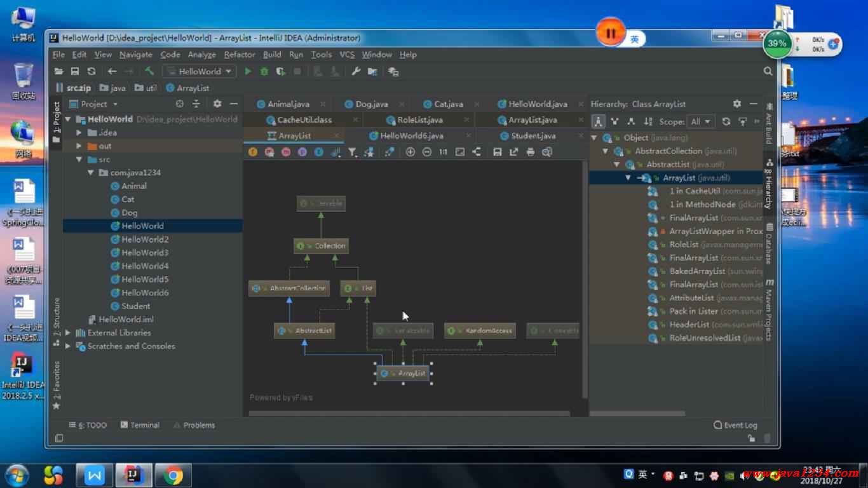Click the Back navigation arrow
868x488 pixels.
click(112, 71)
